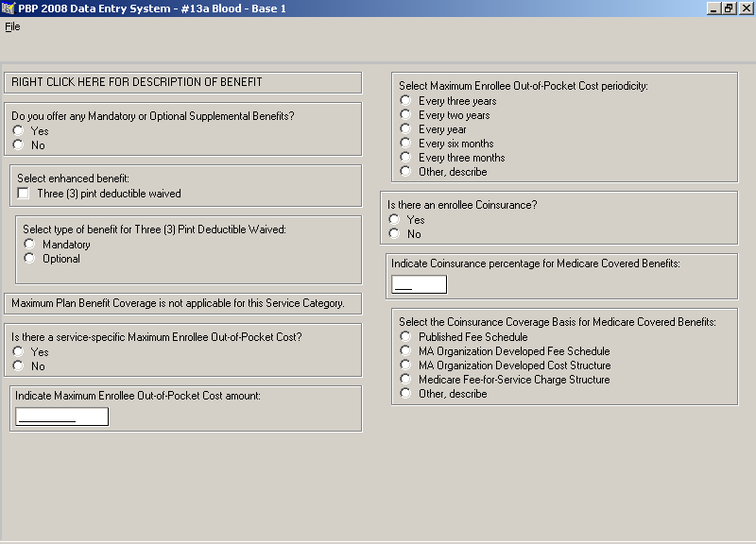The height and width of the screenshot is (544, 756).
Task: Click the Maximum Enrollee Out-of-Pocket Cost amount field
Action: [x=61, y=416]
